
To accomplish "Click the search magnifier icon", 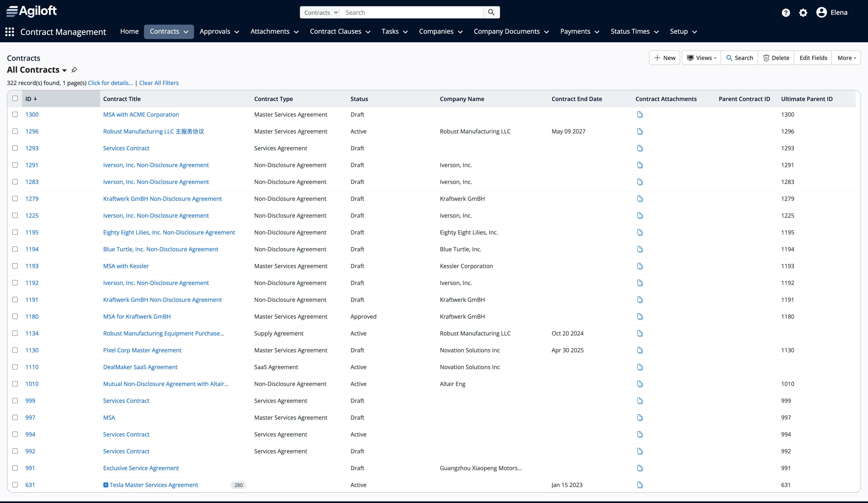I will 491,12.
